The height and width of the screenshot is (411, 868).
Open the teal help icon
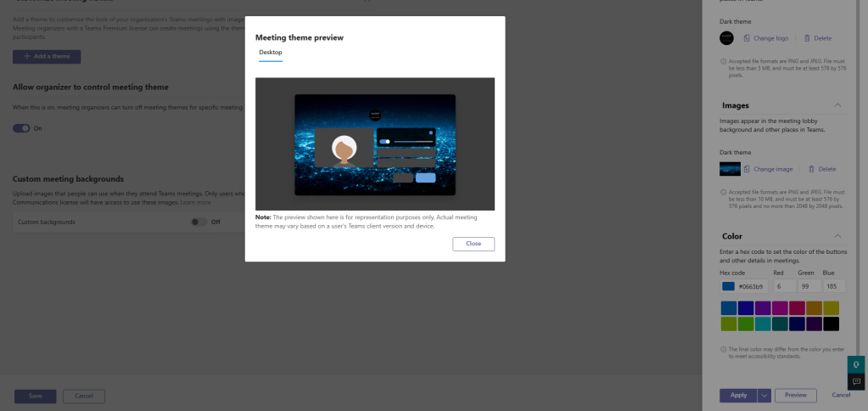point(856,364)
